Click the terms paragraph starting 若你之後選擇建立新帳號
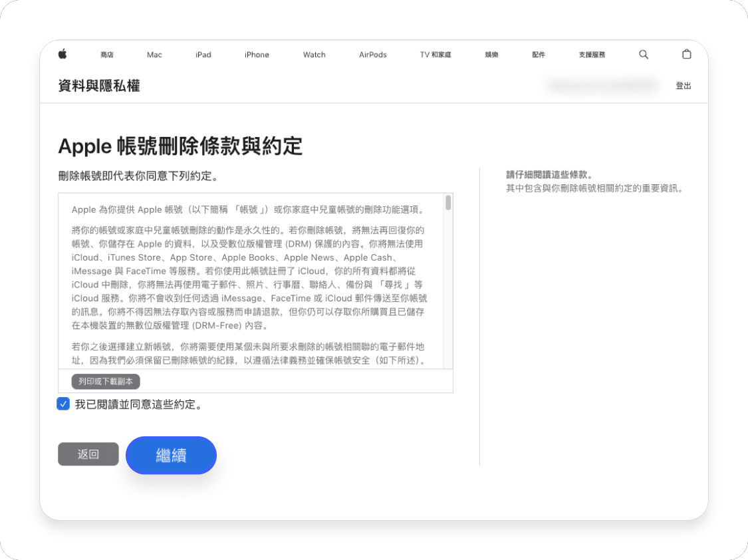 [x=249, y=353]
